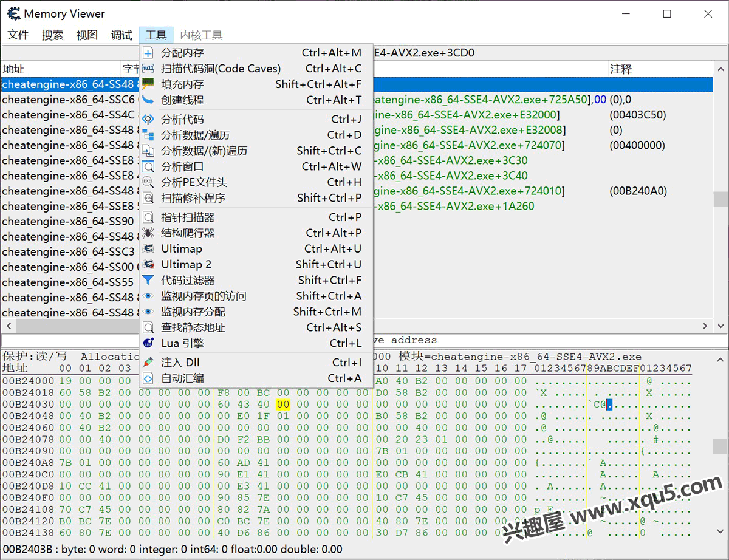The width and height of the screenshot is (729, 560).
Task: Choose 扫描代码洞(Code Caves) entry
Action: (256, 69)
